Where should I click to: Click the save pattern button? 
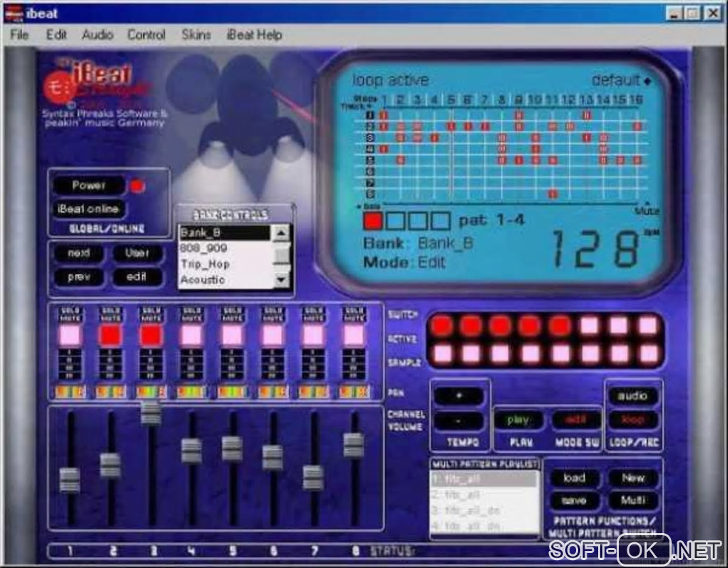(x=575, y=501)
